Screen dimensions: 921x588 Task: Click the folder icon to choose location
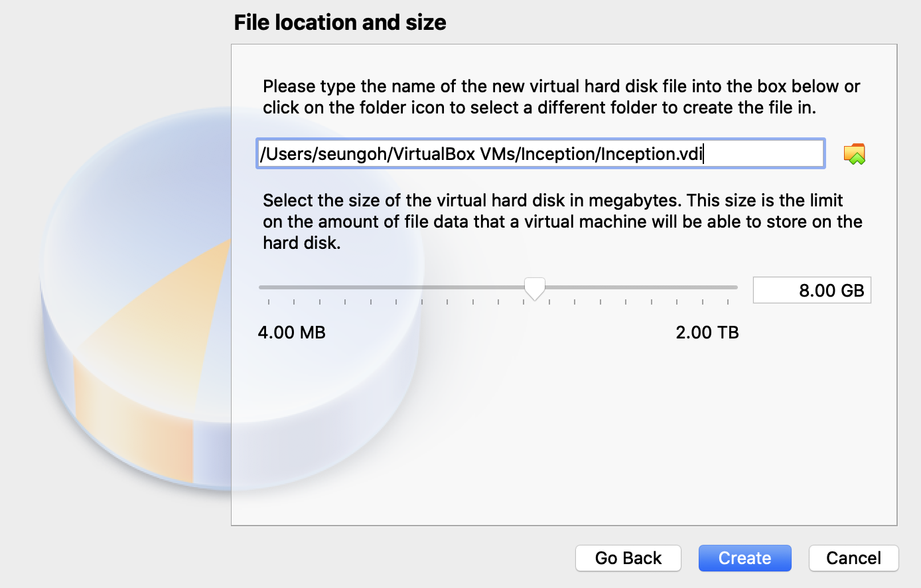pos(855,154)
